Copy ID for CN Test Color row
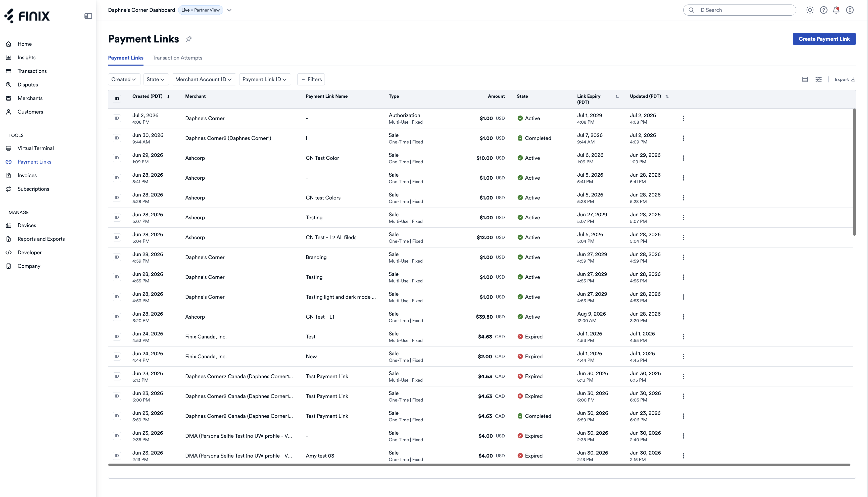868x497 pixels. coord(117,158)
